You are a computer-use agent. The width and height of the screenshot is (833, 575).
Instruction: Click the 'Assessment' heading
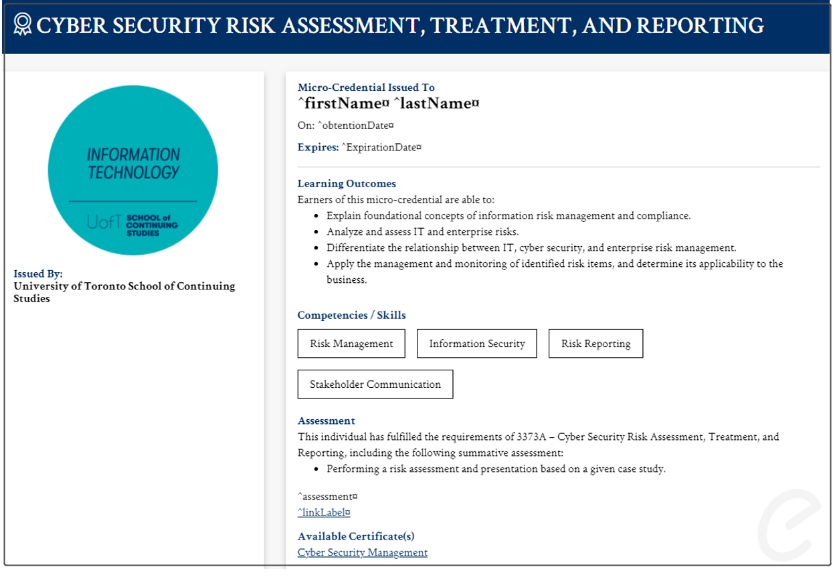point(326,421)
